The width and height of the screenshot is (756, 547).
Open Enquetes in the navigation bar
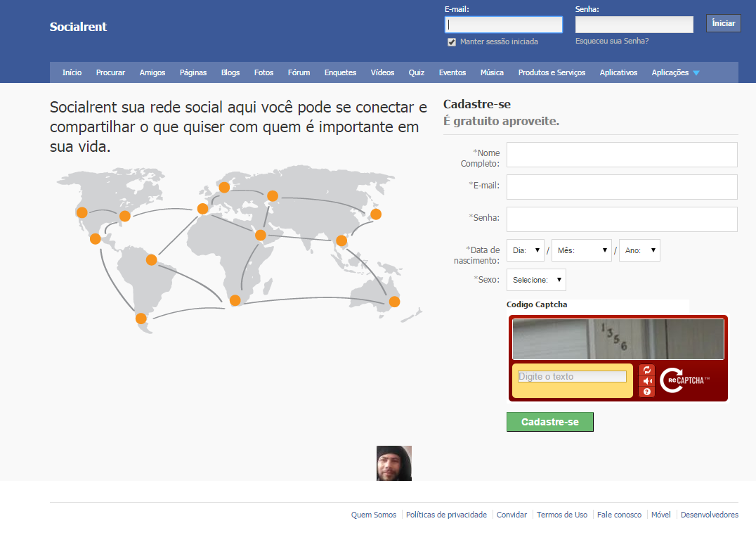[x=340, y=72]
